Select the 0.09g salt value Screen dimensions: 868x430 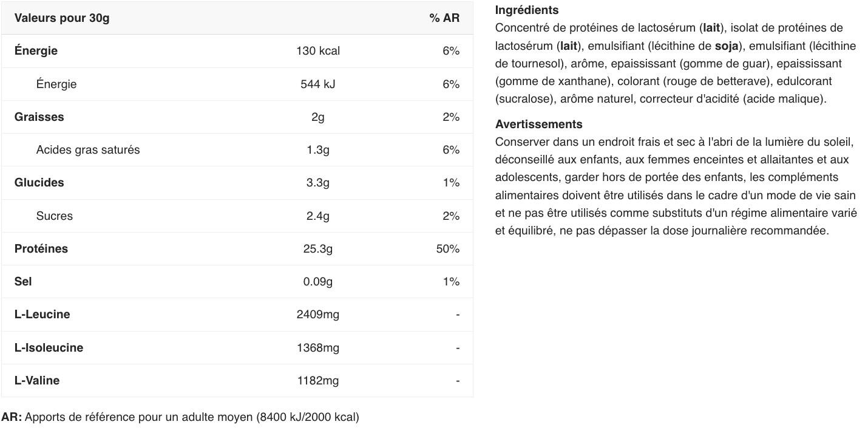click(317, 281)
